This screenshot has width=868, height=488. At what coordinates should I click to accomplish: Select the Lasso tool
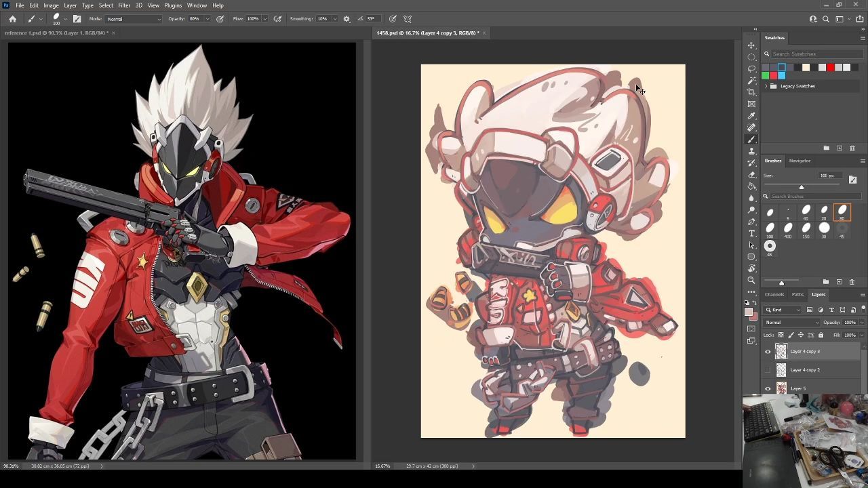point(751,68)
